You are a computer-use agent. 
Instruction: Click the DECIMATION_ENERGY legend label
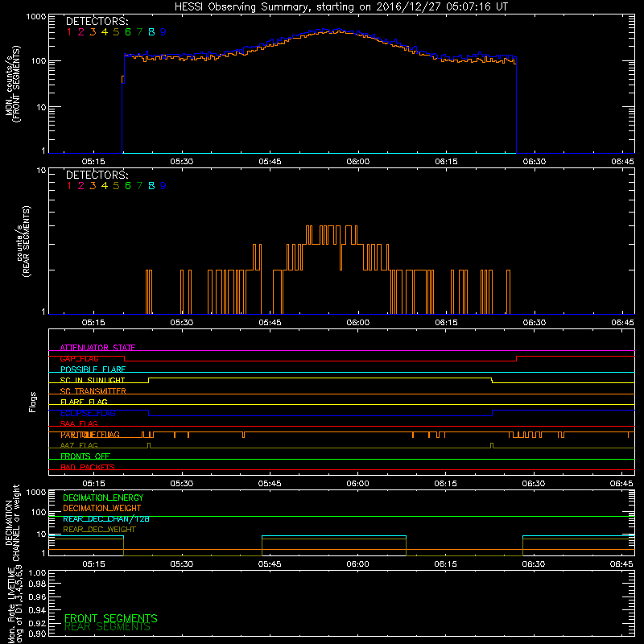coord(103,497)
